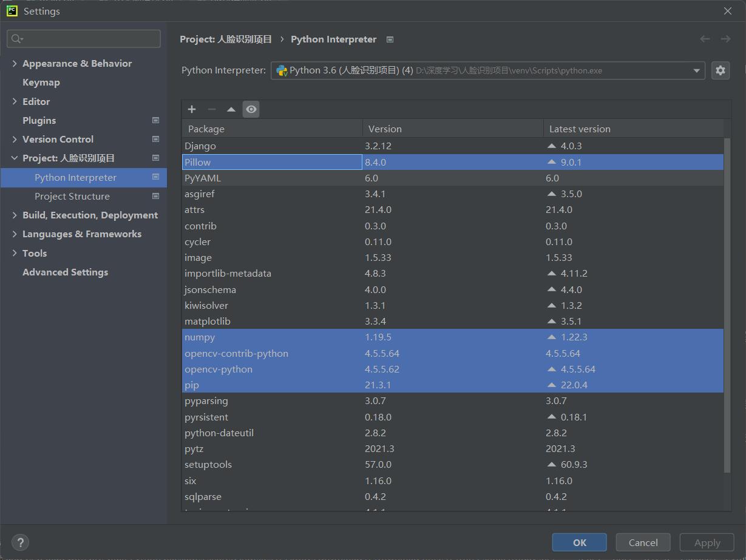Viewport: 746px width, 560px height.
Task: Click the help question mark icon
Action: (x=20, y=542)
